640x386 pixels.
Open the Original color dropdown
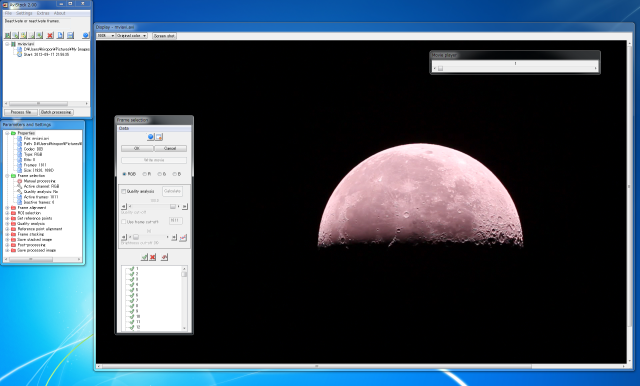click(131, 36)
